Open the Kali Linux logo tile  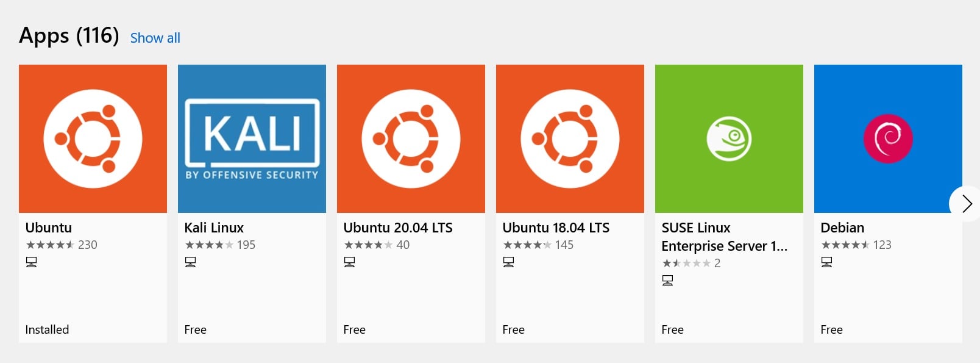tap(252, 138)
